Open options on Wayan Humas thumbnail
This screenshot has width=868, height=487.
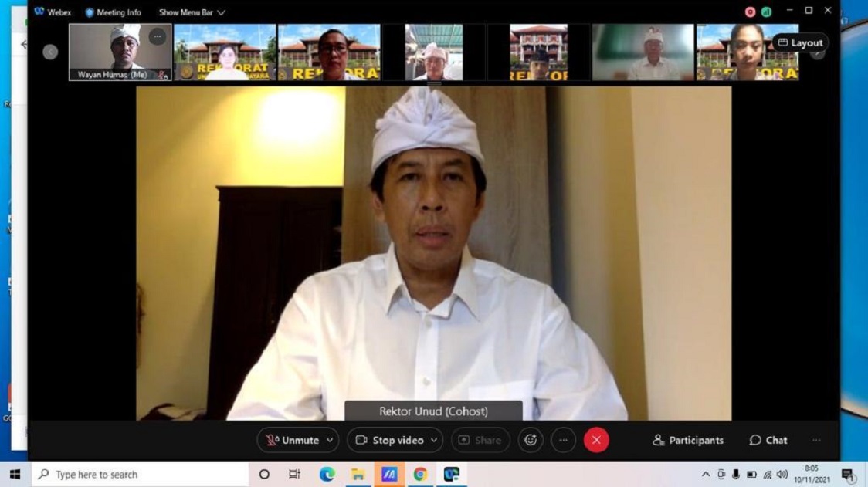pyautogui.click(x=158, y=36)
